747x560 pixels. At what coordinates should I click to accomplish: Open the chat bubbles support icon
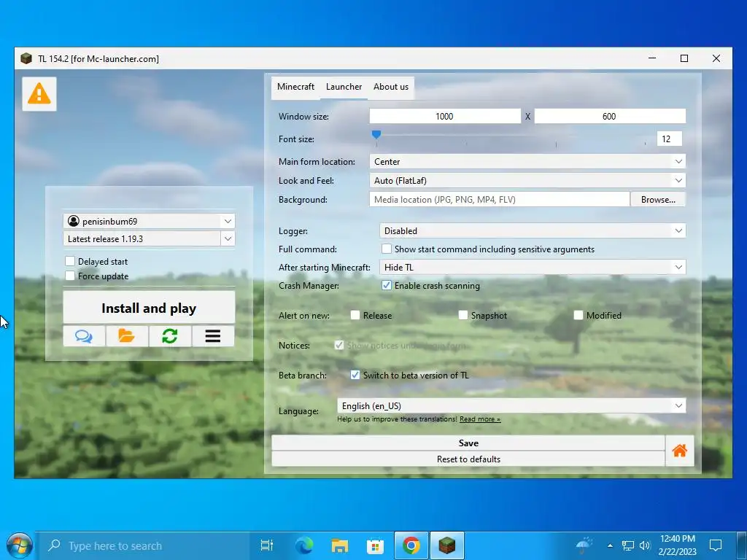click(x=84, y=336)
